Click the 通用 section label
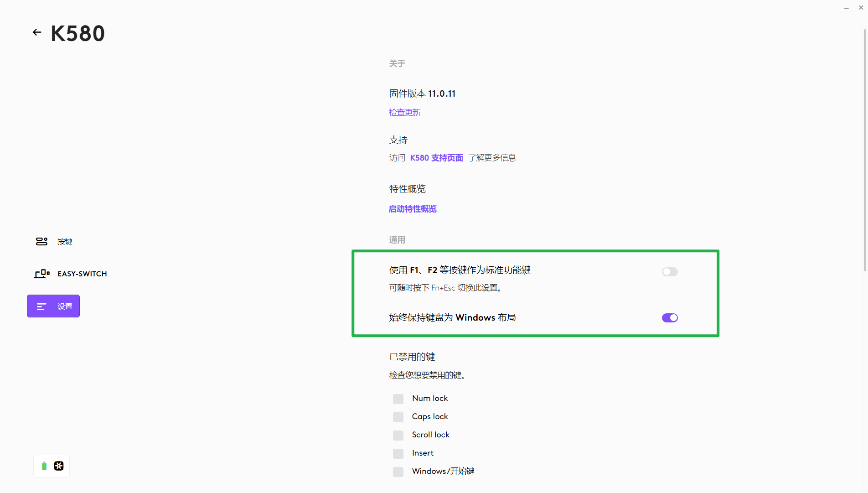 point(397,240)
